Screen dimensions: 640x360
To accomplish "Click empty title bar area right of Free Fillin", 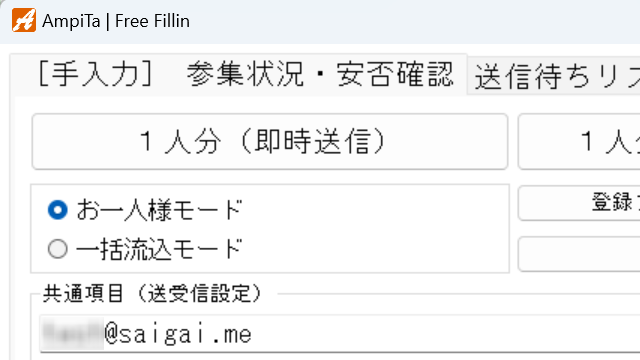I will (x=408, y=21).
